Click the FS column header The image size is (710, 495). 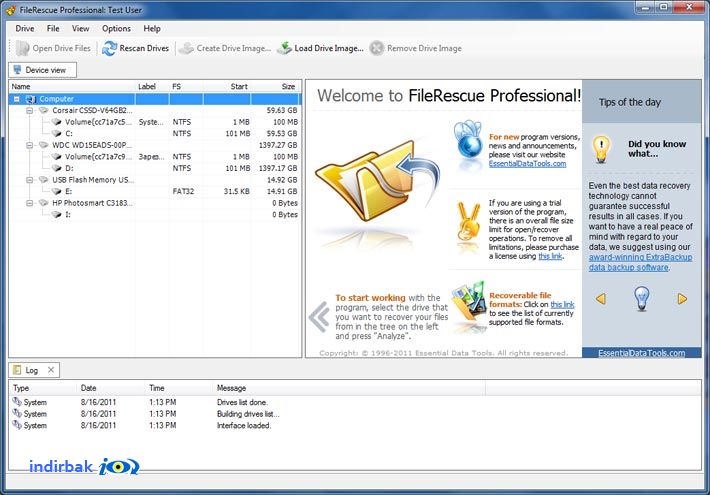(186, 86)
